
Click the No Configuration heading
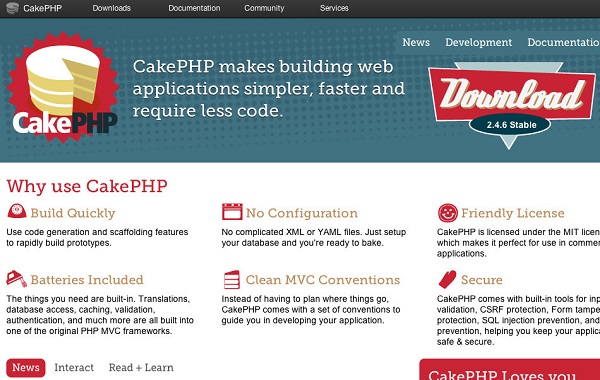coord(302,213)
